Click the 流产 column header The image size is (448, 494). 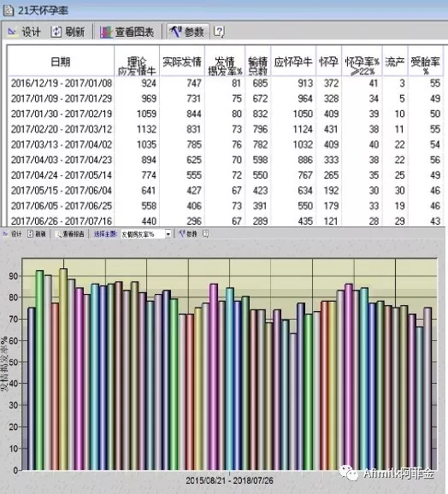coord(395,62)
